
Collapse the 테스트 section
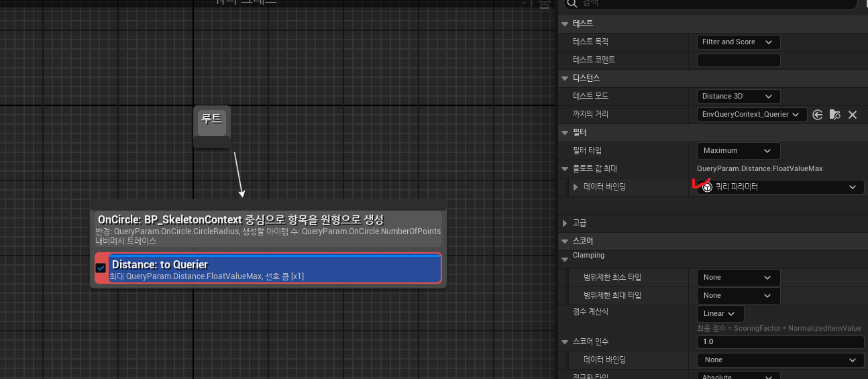(564, 23)
